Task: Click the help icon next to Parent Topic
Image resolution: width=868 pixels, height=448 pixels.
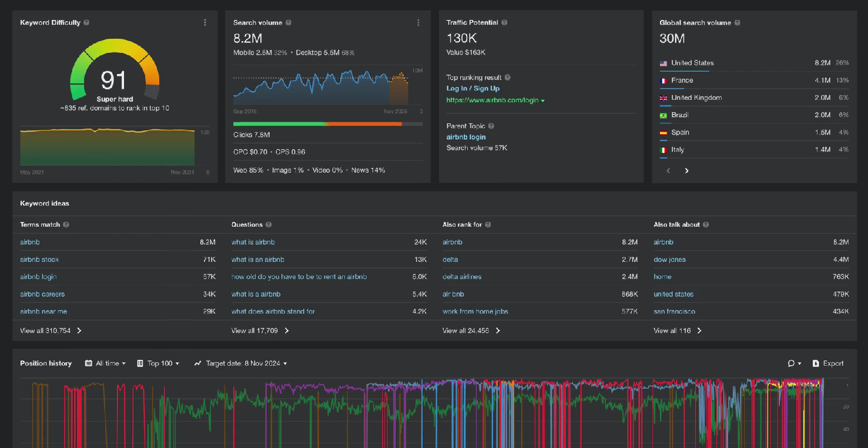Action: click(x=492, y=126)
